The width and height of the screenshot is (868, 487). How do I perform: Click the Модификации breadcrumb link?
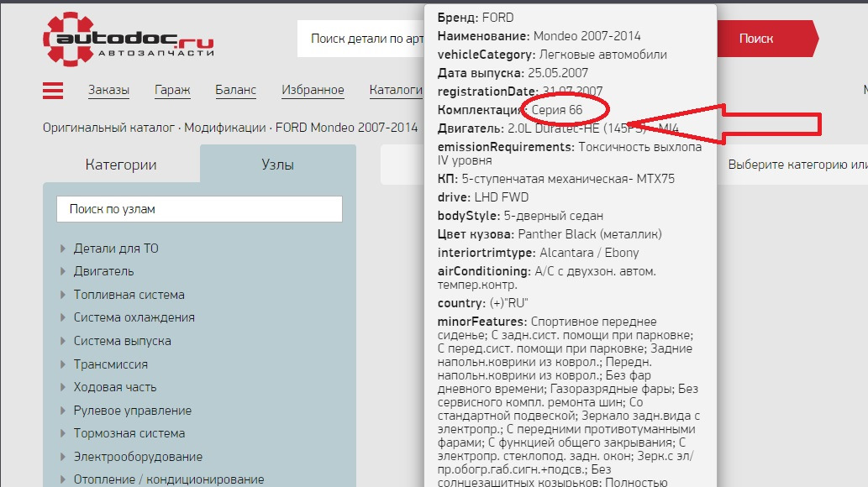coord(224,128)
